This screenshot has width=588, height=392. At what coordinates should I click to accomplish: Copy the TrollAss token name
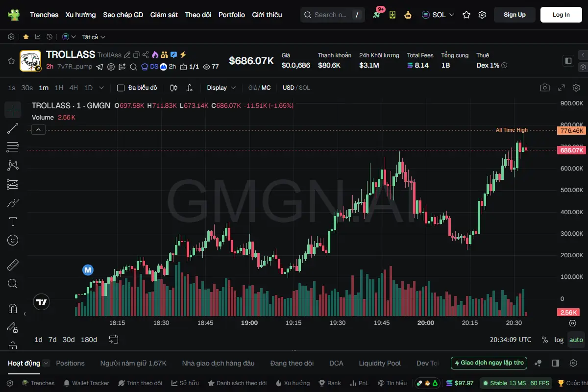[x=136, y=55]
